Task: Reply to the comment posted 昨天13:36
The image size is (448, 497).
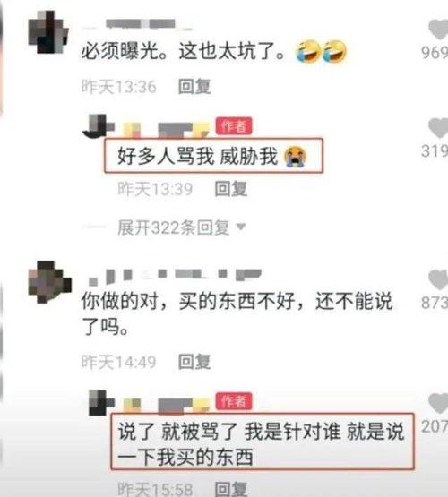Action: pos(194,87)
